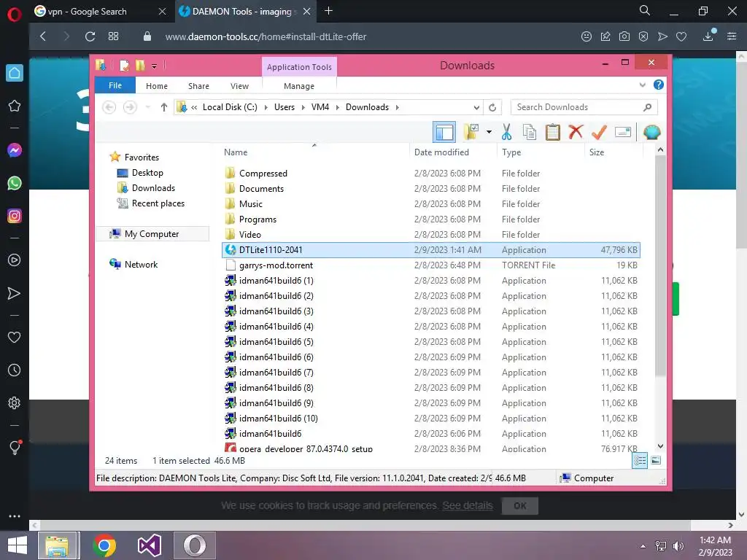Open Opera sidebar settings gear
The height and width of the screenshot is (560, 747).
point(15,402)
